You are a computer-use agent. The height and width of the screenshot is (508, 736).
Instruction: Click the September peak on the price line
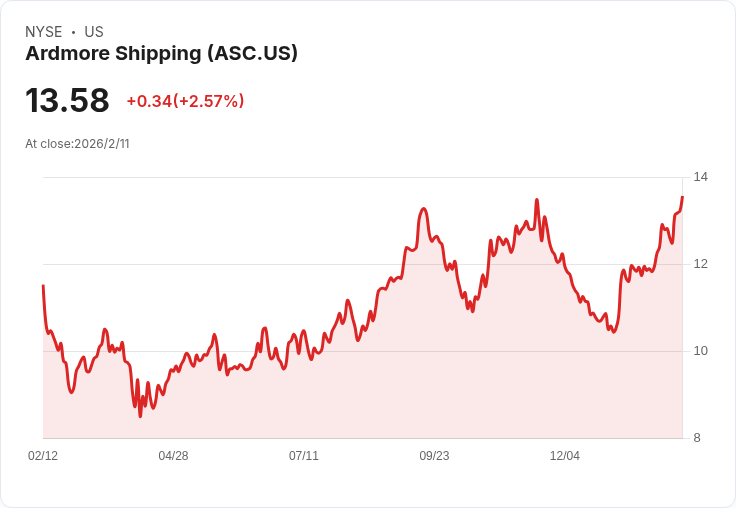point(424,208)
